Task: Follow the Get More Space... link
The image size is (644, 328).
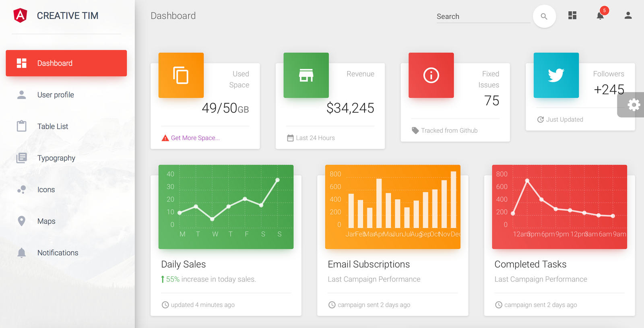Action: [195, 138]
